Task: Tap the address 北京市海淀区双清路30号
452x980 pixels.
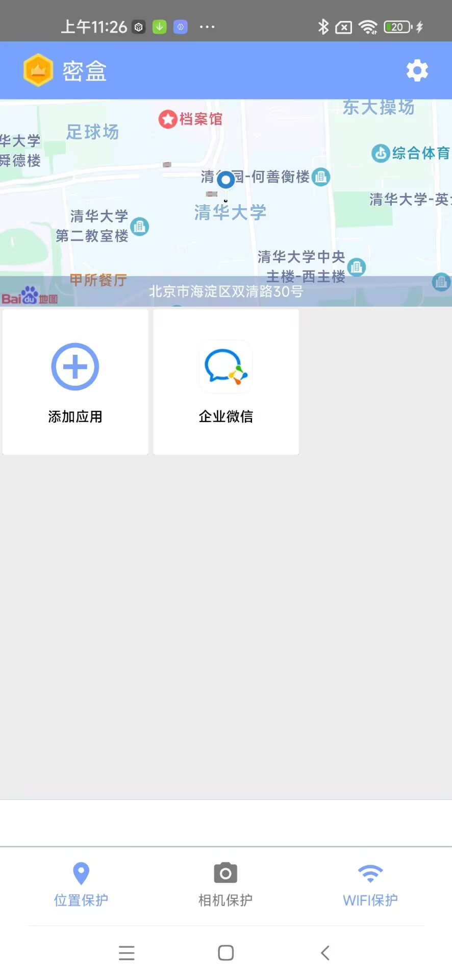Action: pos(226,291)
